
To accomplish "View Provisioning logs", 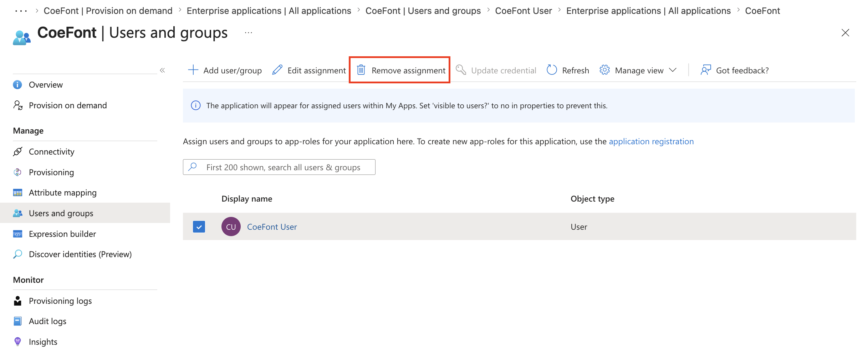I will pos(60,301).
